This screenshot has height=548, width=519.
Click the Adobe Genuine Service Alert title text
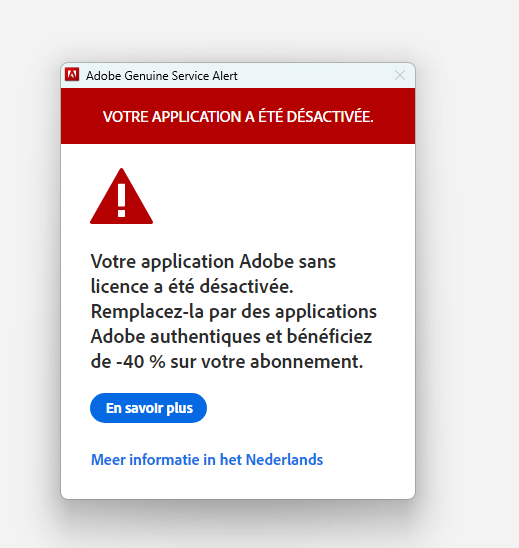click(162, 76)
